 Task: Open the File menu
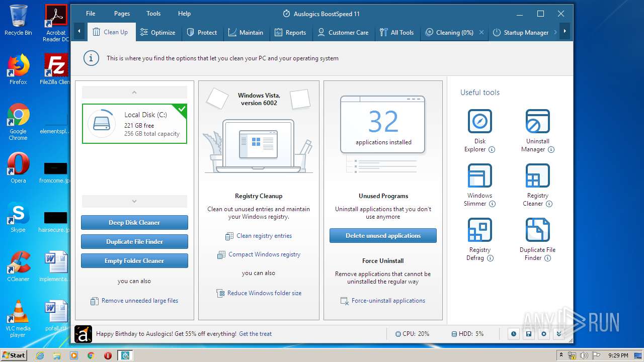click(x=91, y=14)
